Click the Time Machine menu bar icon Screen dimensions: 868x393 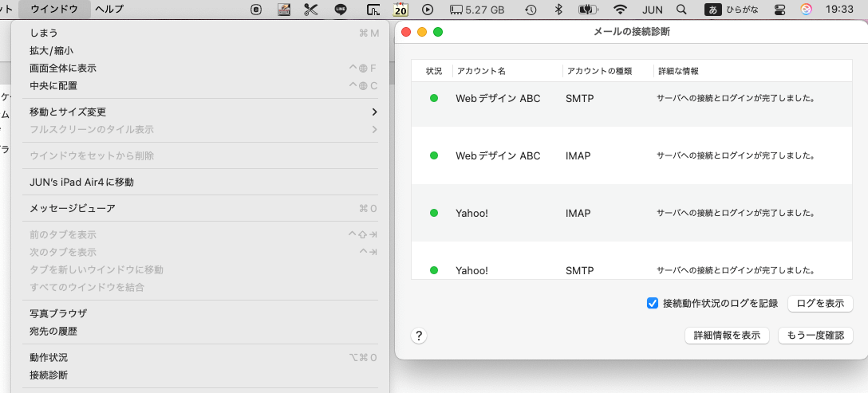coord(531,10)
